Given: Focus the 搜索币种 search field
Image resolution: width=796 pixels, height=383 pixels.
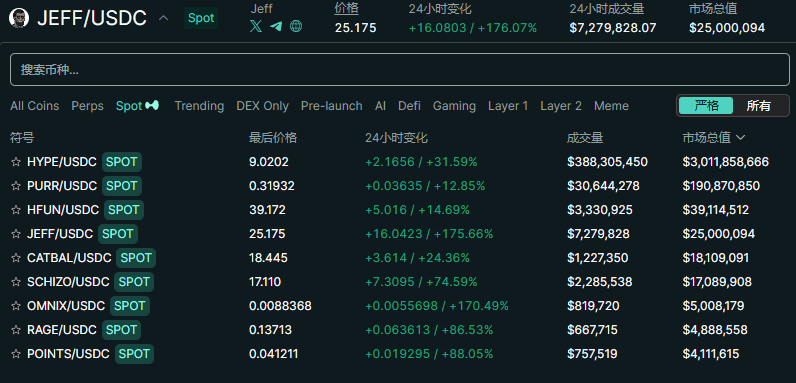Looking at the screenshot, I should [x=400, y=70].
